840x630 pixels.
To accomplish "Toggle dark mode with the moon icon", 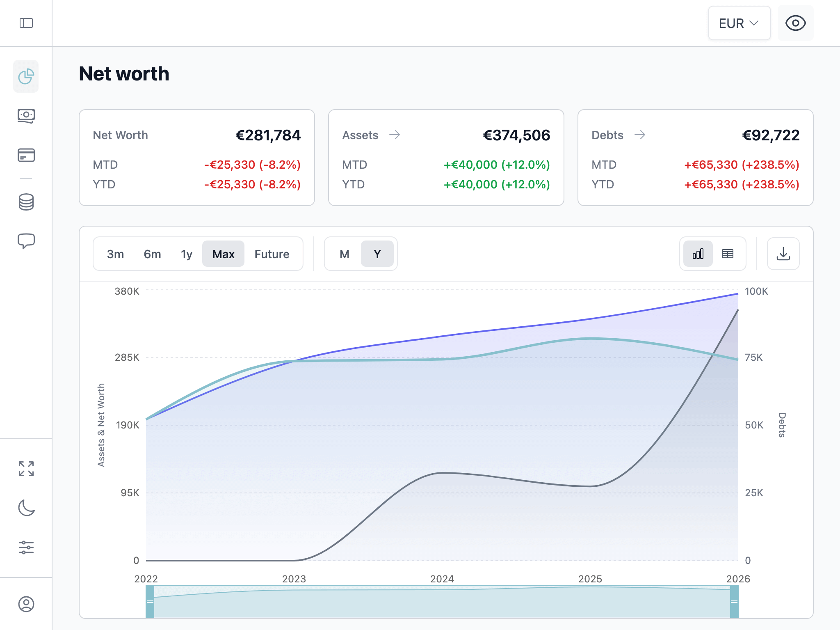I will (x=26, y=508).
